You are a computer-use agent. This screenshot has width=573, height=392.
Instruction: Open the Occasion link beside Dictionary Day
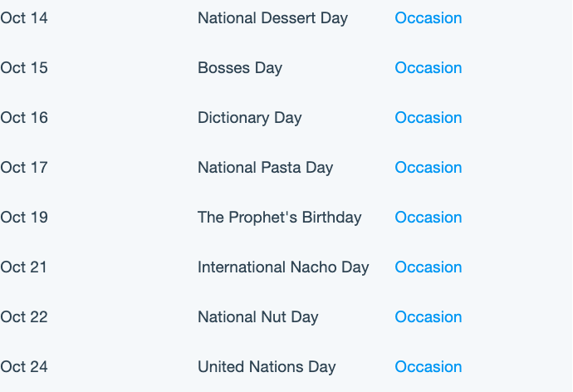(x=429, y=118)
